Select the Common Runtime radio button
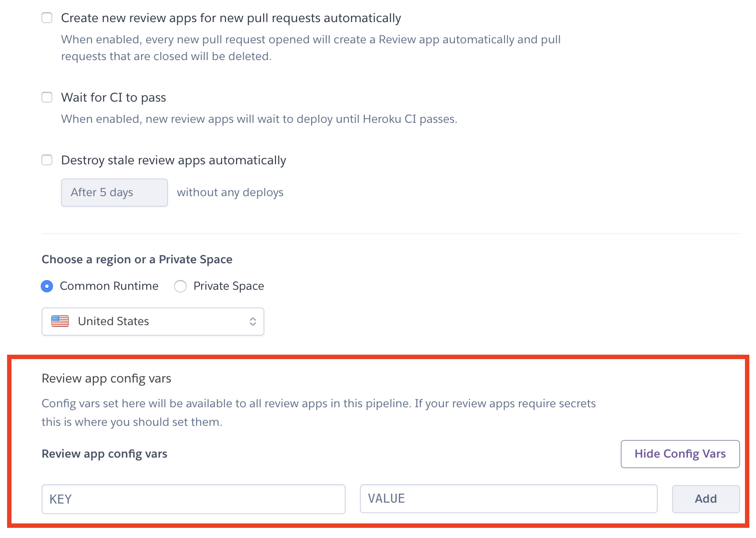The height and width of the screenshot is (538, 756). click(47, 286)
